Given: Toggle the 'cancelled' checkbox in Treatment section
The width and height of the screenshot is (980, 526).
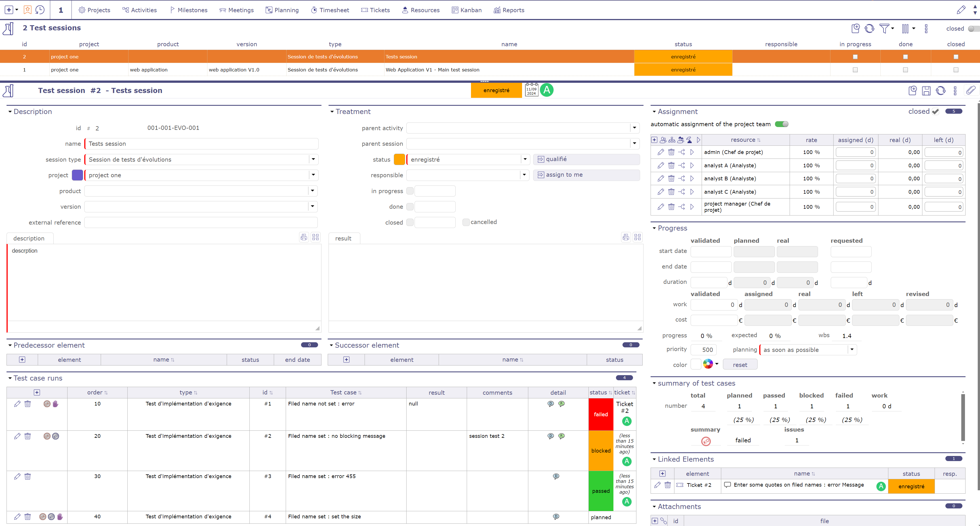Looking at the screenshot, I should click(x=465, y=221).
